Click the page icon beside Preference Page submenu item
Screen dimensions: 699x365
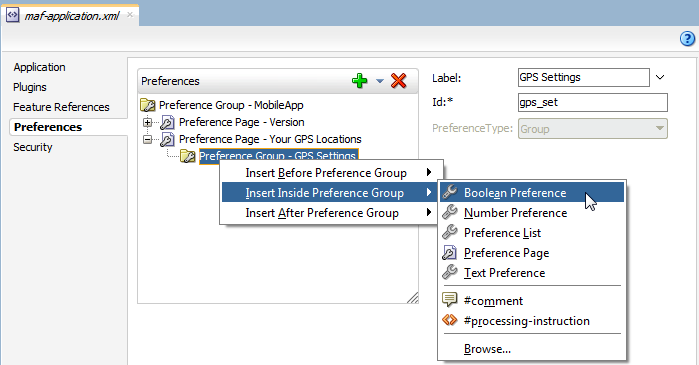tap(449, 253)
